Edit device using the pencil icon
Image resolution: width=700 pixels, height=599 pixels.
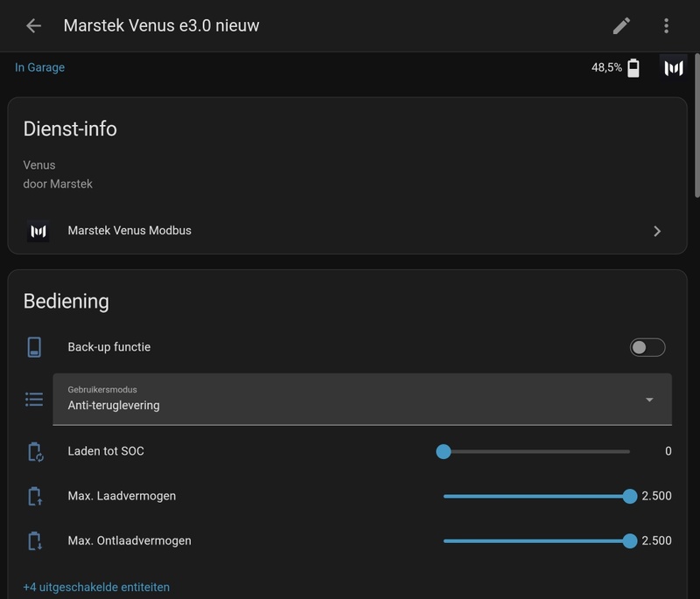(x=621, y=26)
